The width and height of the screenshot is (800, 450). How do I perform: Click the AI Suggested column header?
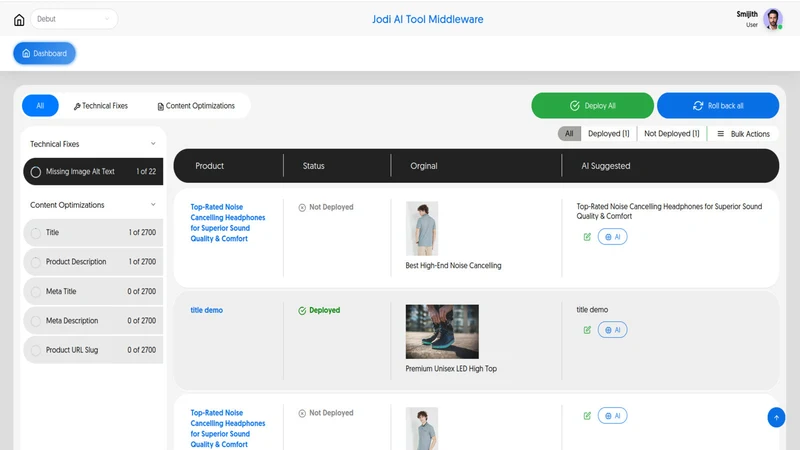pyautogui.click(x=606, y=166)
